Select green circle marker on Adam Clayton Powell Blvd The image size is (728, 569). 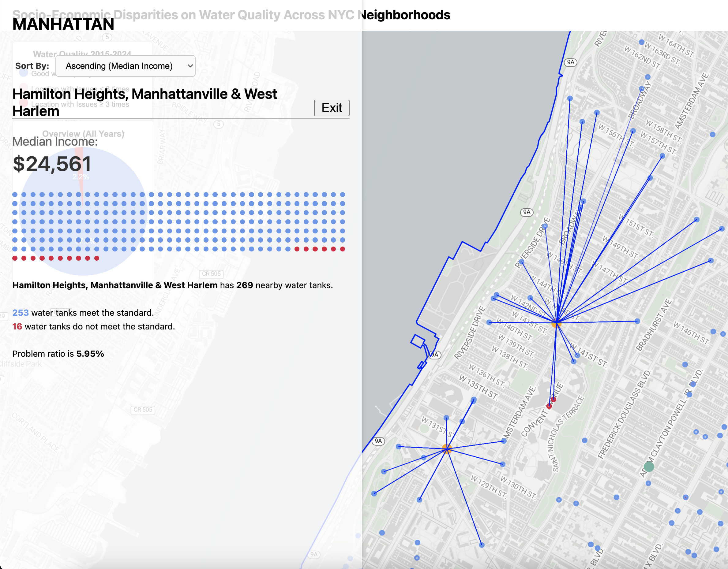pyautogui.click(x=648, y=467)
